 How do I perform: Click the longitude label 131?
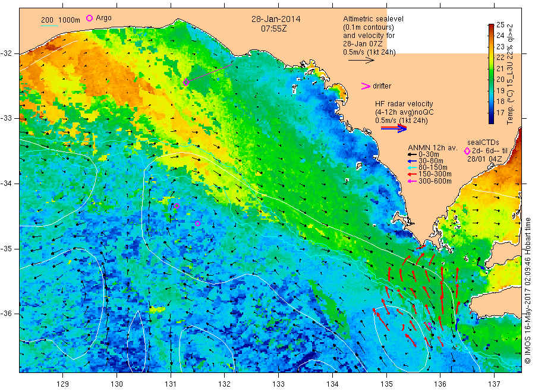tap(171, 384)
